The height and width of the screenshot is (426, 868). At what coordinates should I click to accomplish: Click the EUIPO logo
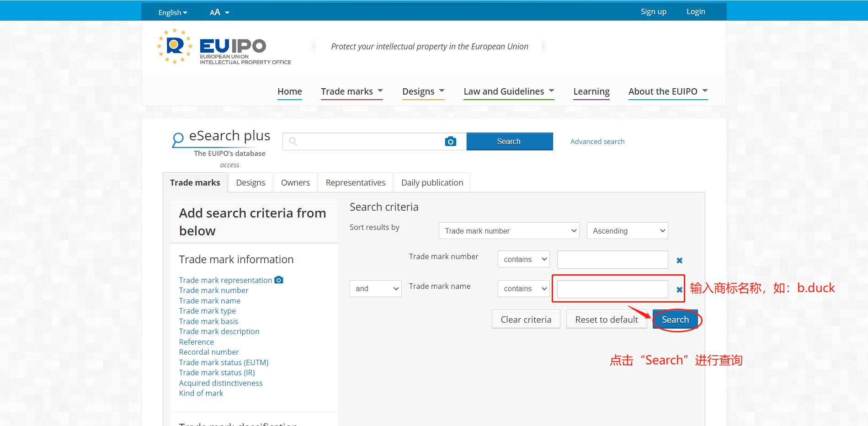pos(224,47)
